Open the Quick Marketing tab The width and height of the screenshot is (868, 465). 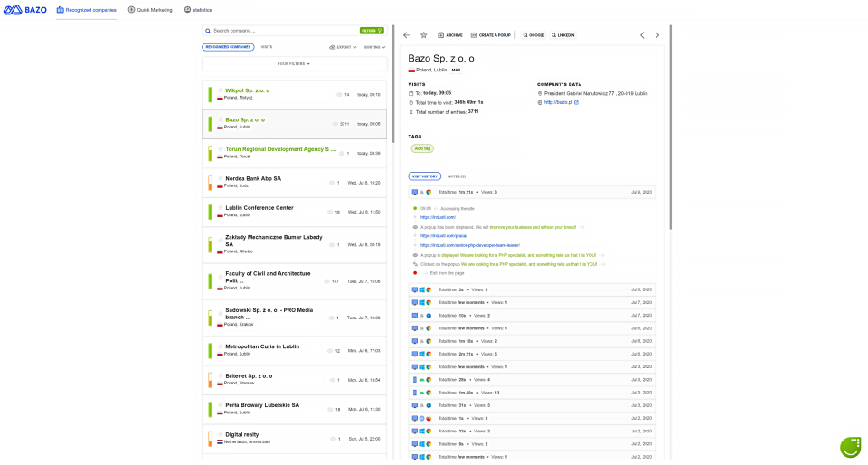(x=150, y=10)
